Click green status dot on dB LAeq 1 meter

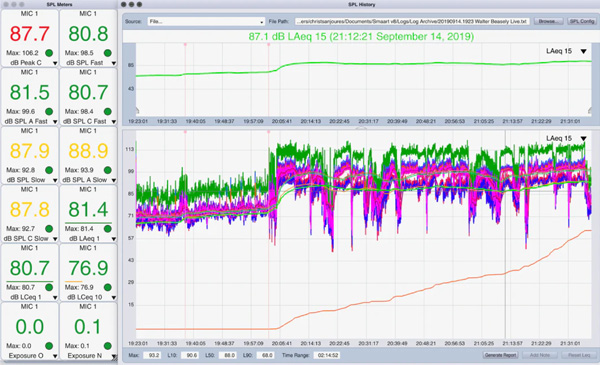pyautogui.click(x=108, y=229)
